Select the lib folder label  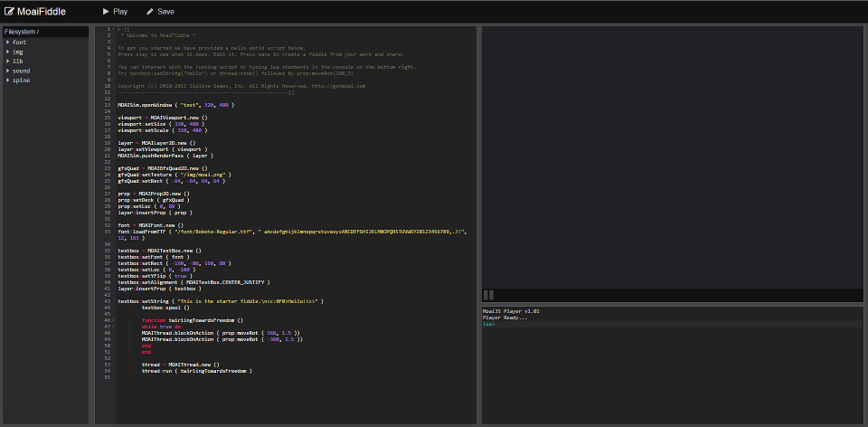pyautogui.click(x=18, y=61)
